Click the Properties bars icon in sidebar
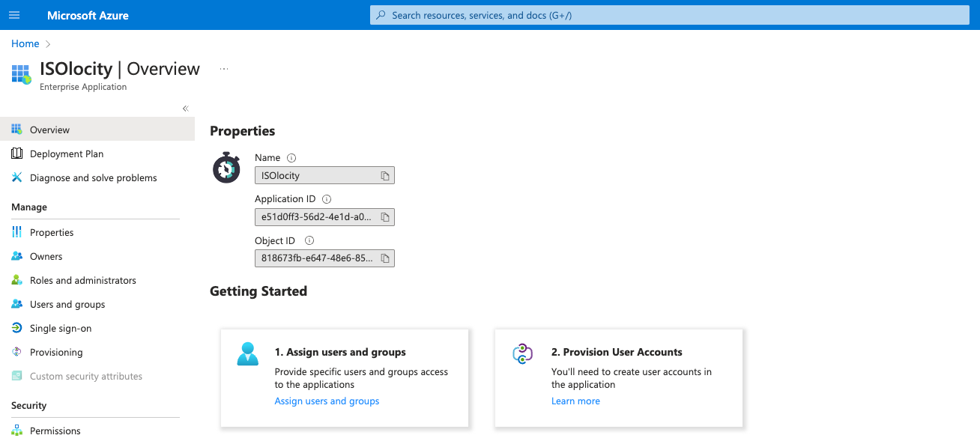The height and width of the screenshot is (444, 980). [x=16, y=232]
